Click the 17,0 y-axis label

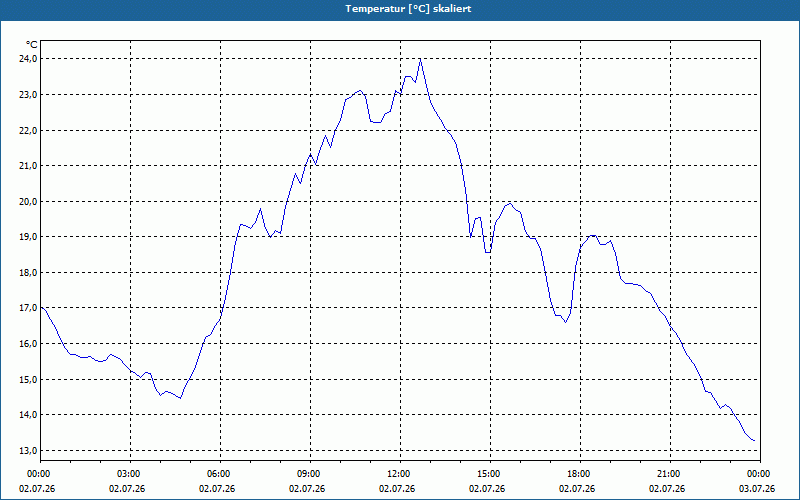(x=30, y=308)
